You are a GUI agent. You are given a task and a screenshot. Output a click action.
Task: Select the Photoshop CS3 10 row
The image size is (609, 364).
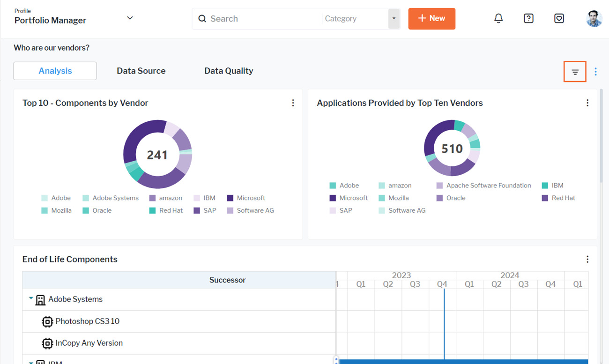click(179, 321)
